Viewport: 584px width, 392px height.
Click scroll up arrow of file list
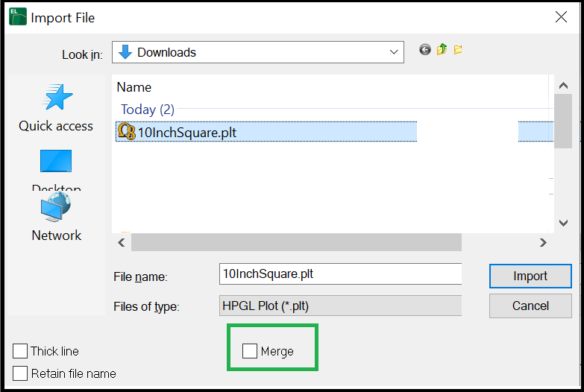pos(563,85)
